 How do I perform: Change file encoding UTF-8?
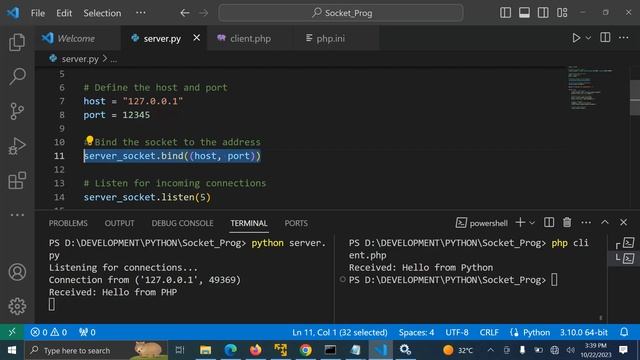(457, 332)
